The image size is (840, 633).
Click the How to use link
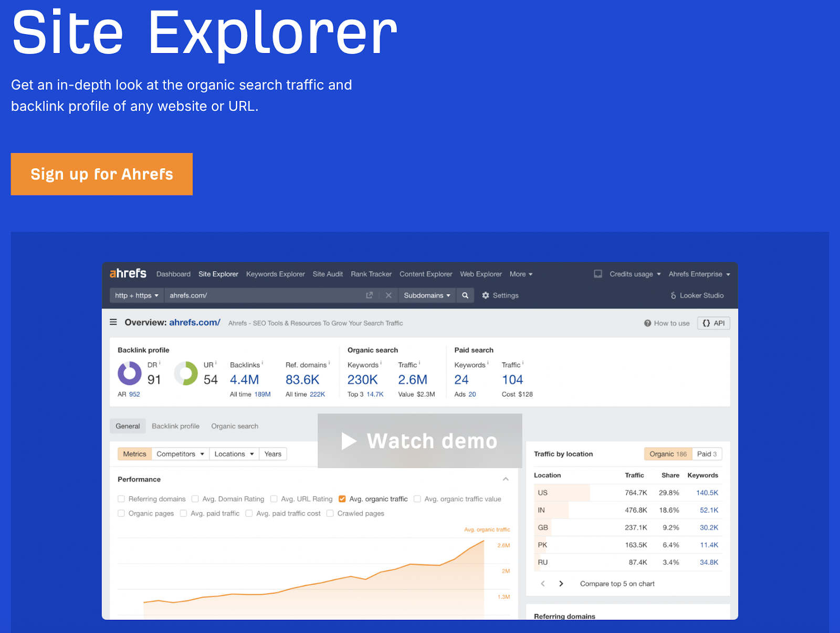(x=671, y=324)
